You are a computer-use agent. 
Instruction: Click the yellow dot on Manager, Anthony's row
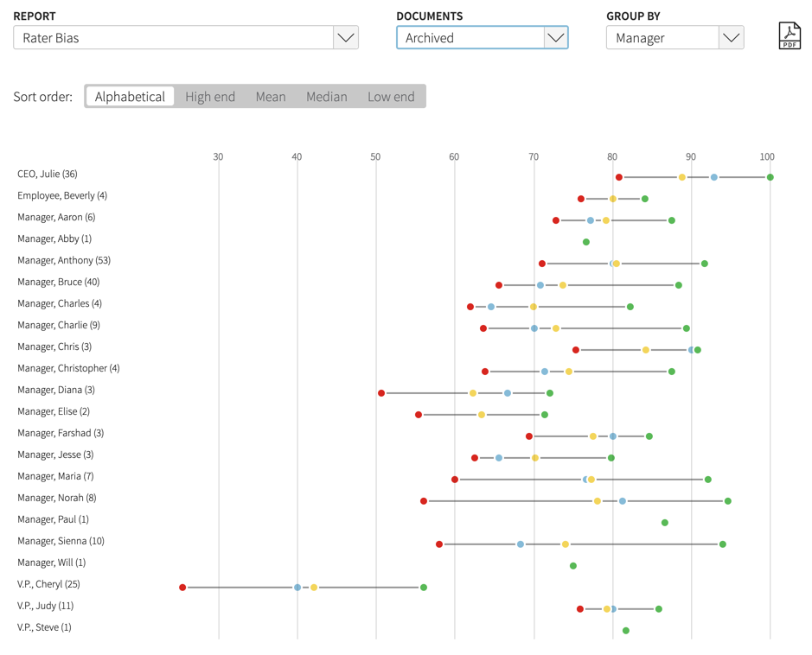click(617, 263)
